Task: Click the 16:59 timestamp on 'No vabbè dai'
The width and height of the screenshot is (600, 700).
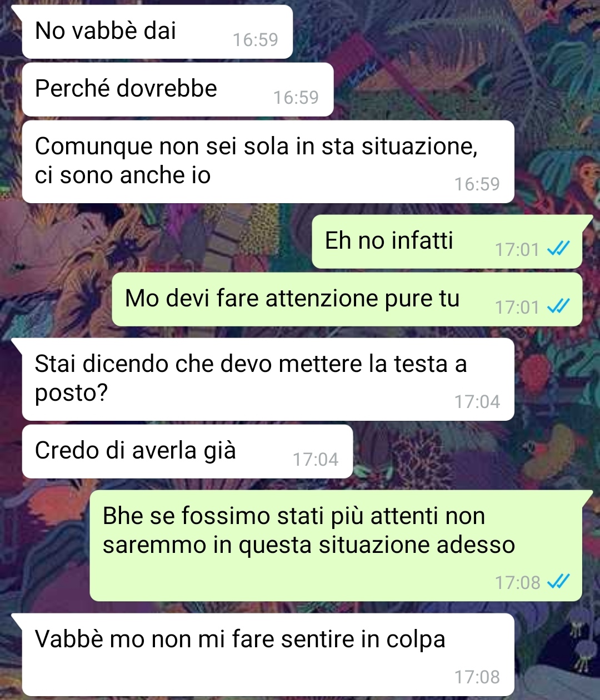Action: tap(256, 40)
